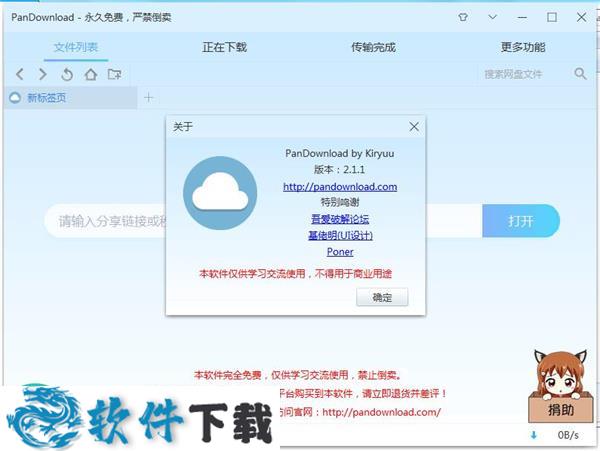
Task: Go forward with the right arrow icon
Action: (42, 74)
